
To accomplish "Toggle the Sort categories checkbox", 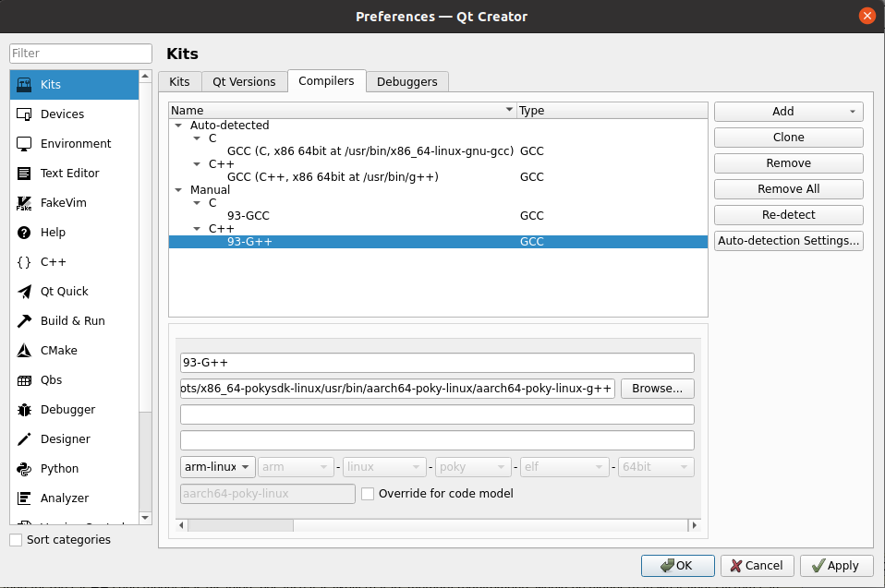I will click(x=16, y=540).
